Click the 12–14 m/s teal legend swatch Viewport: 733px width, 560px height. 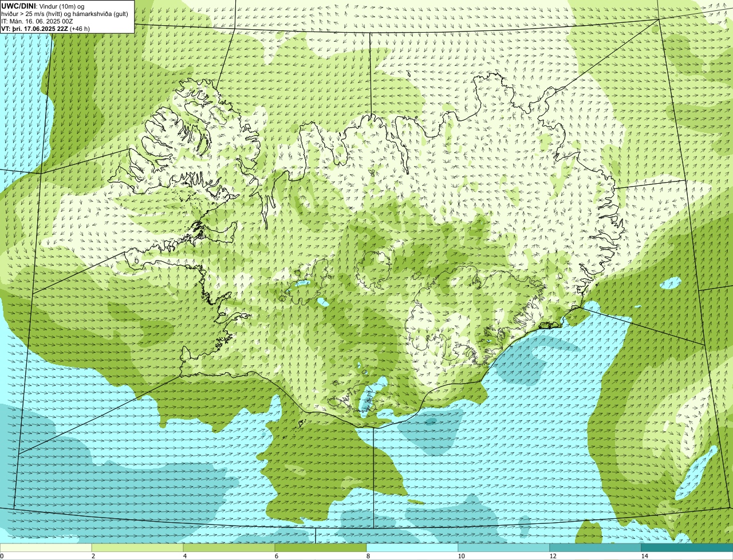tap(596, 547)
